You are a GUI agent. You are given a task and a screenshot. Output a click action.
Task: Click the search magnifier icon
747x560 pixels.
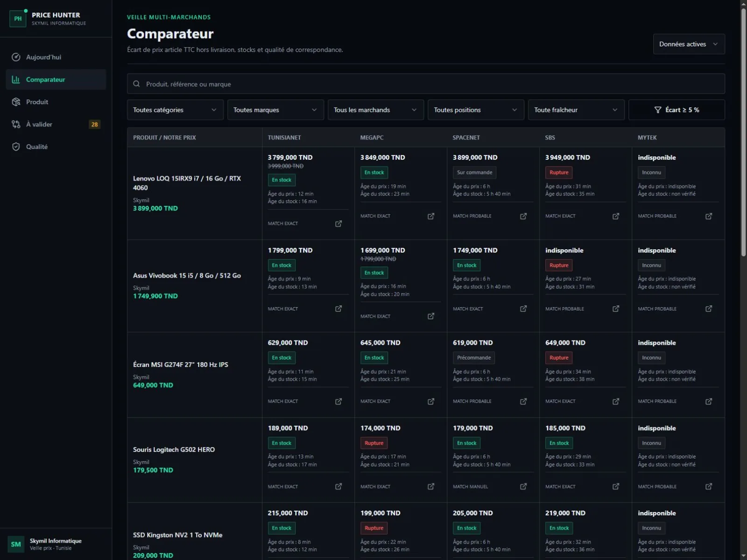pos(136,84)
